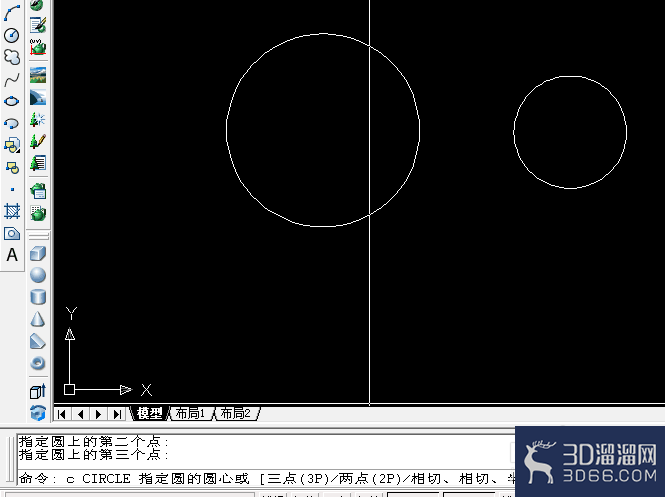Select the Wedge solid tool

click(38, 341)
